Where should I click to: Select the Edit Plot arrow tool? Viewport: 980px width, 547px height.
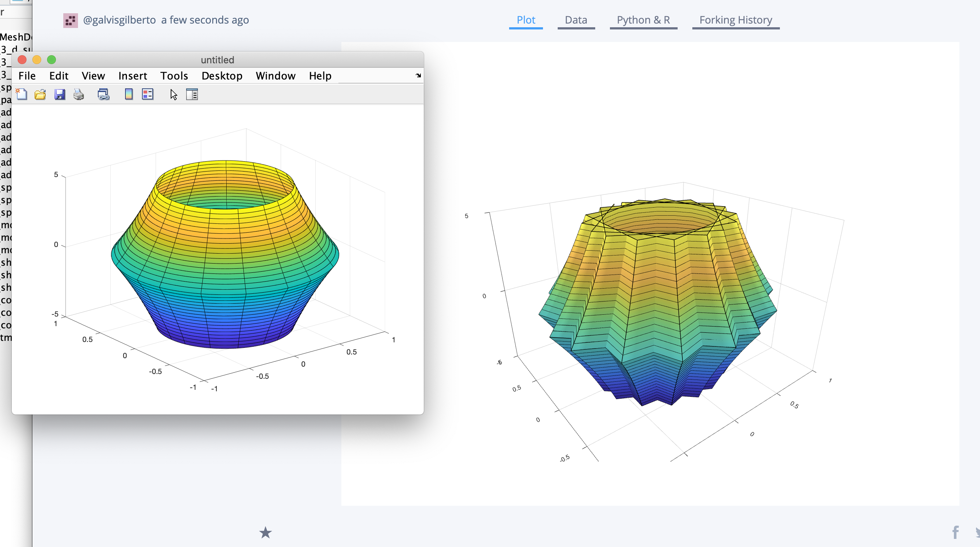(174, 94)
